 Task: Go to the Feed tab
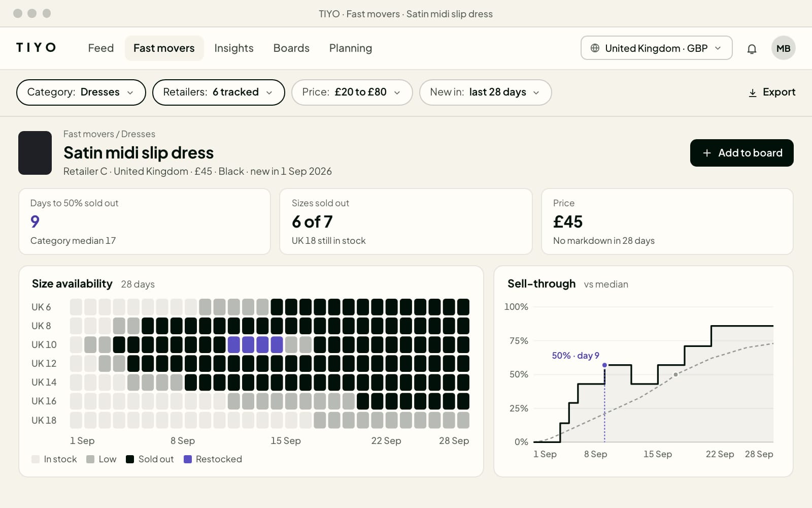tap(101, 48)
